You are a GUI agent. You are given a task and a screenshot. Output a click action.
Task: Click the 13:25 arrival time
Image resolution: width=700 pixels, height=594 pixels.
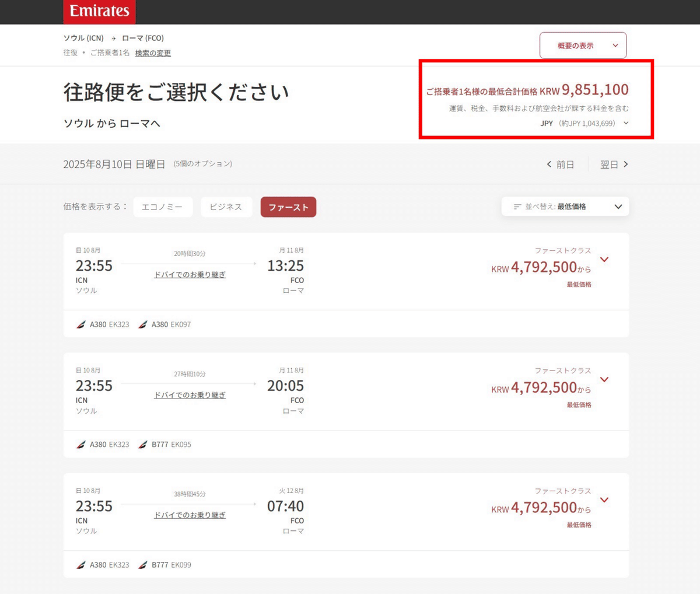285,266
